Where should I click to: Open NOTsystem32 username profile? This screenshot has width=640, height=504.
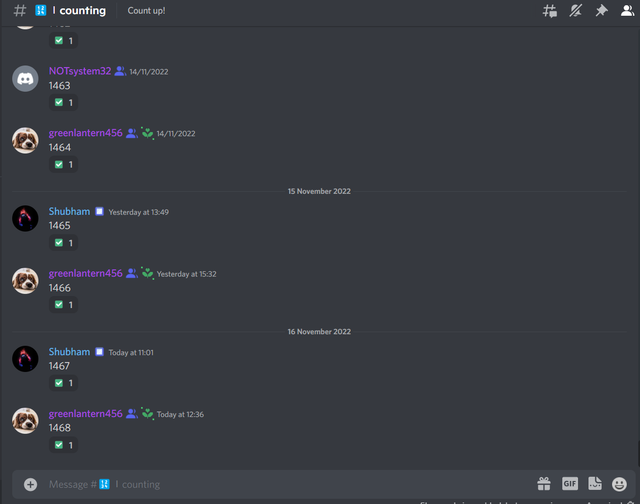pyautogui.click(x=80, y=71)
